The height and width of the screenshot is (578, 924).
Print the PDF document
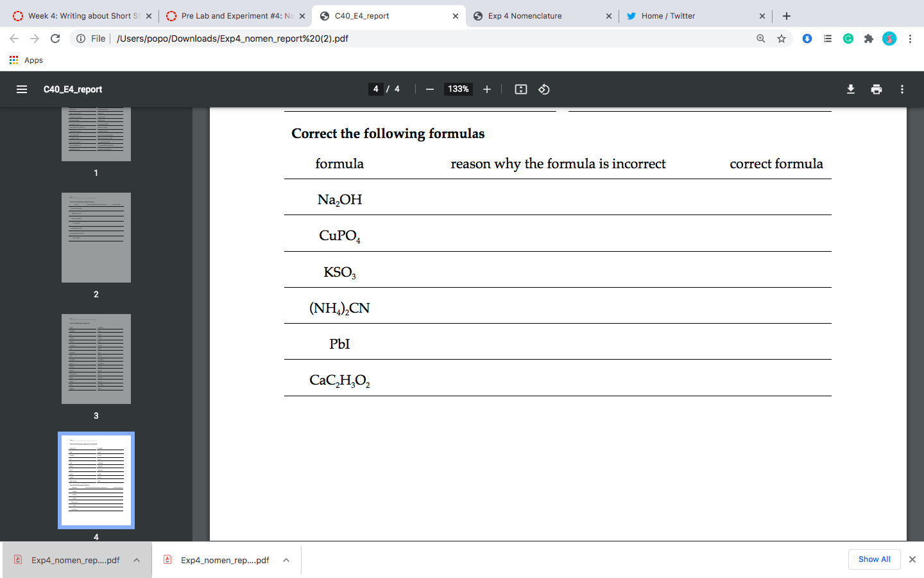pyautogui.click(x=877, y=89)
